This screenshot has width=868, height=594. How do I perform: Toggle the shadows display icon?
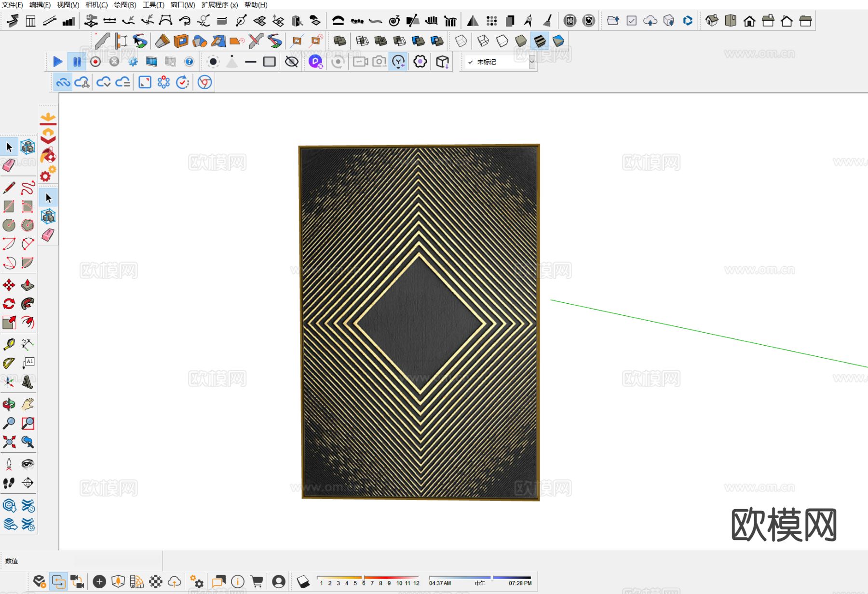click(303, 581)
